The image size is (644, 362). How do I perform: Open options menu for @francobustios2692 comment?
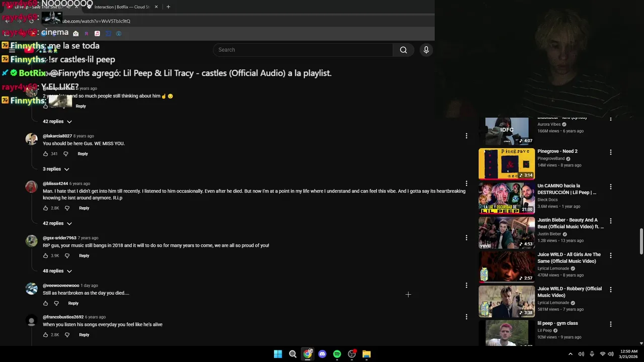tap(466, 317)
